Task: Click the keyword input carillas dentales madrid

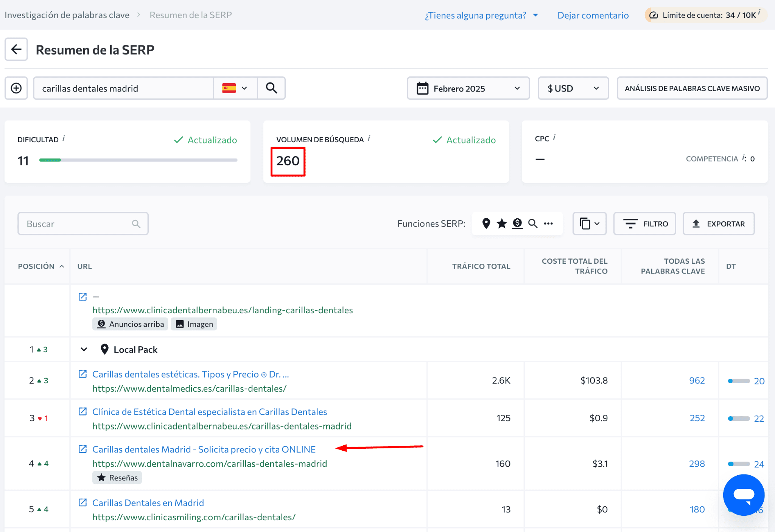Action: 123,88
